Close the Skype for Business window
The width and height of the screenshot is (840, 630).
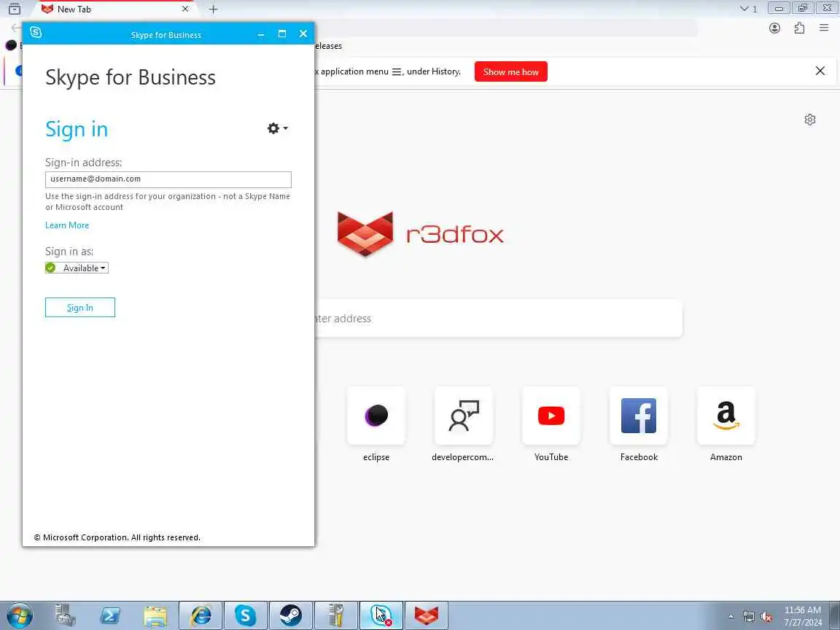click(303, 34)
